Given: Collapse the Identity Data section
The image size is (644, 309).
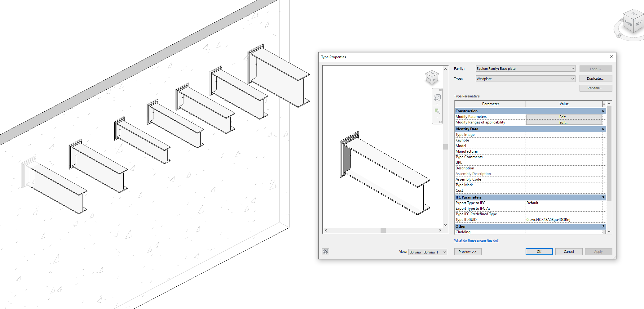Looking at the screenshot, I should (x=603, y=129).
